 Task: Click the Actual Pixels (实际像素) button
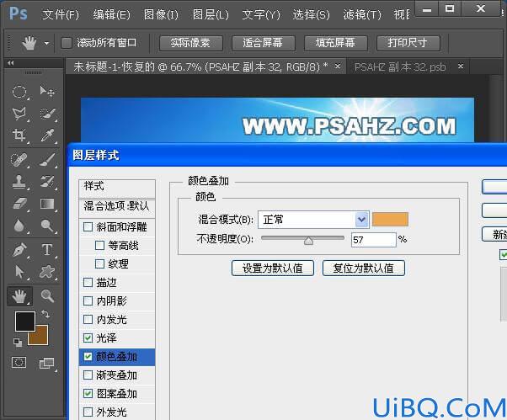pyautogui.click(x=191, y=43)
